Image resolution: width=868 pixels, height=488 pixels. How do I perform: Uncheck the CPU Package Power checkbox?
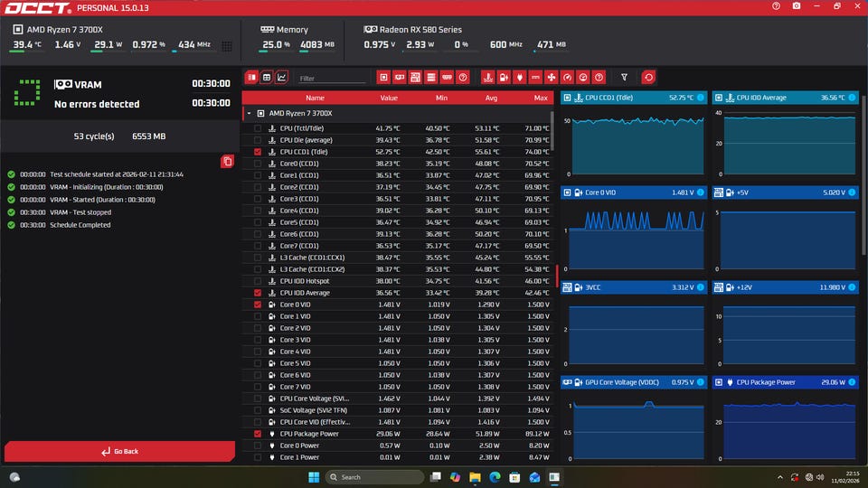(x=258, y=434)
